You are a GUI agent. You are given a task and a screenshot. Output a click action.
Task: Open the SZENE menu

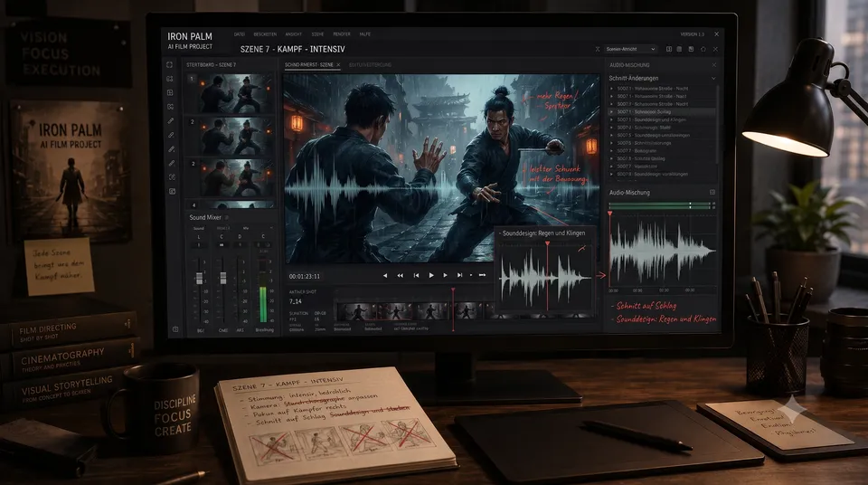[x=317, y=34]
